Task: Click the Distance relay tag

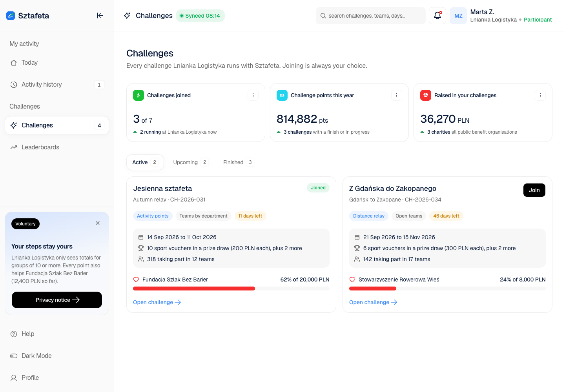Action: (x=369, y=216)
